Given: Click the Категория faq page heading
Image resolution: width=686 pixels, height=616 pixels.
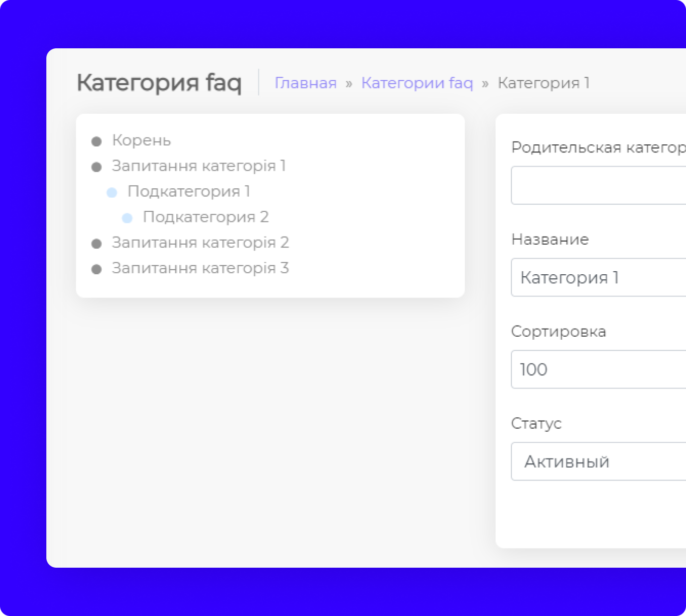Looking at the screenshot, I should [x=159, y=83].
